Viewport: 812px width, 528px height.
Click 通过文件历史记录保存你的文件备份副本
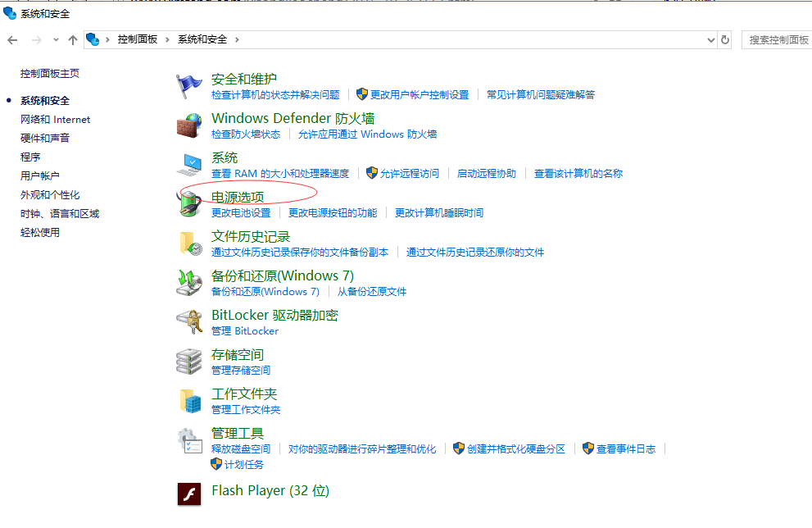click(300, 253)
